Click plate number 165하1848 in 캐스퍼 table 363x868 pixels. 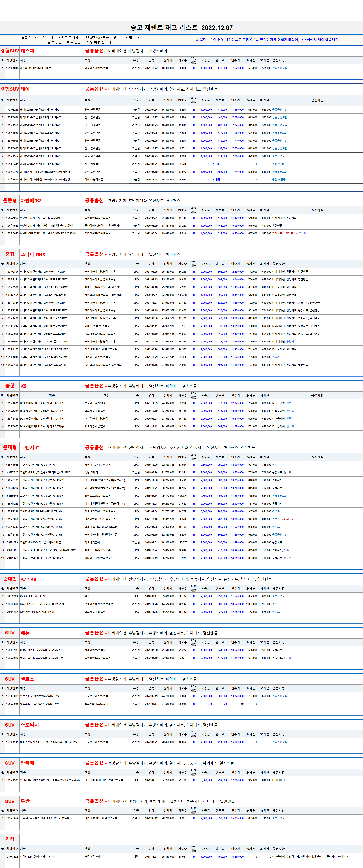pyautogui.click(x=12, y=68)
